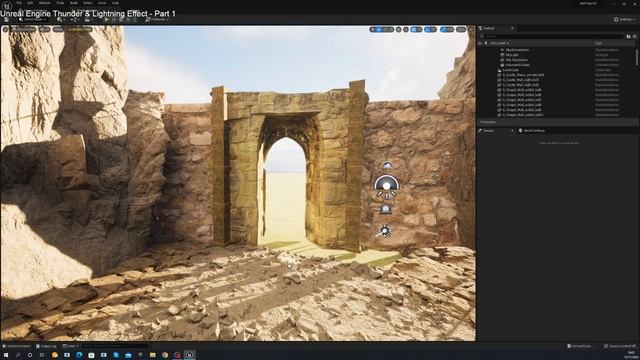Activate the Select objects tool in viewport toolbar
Screen dimensions: 640x360
373,29
